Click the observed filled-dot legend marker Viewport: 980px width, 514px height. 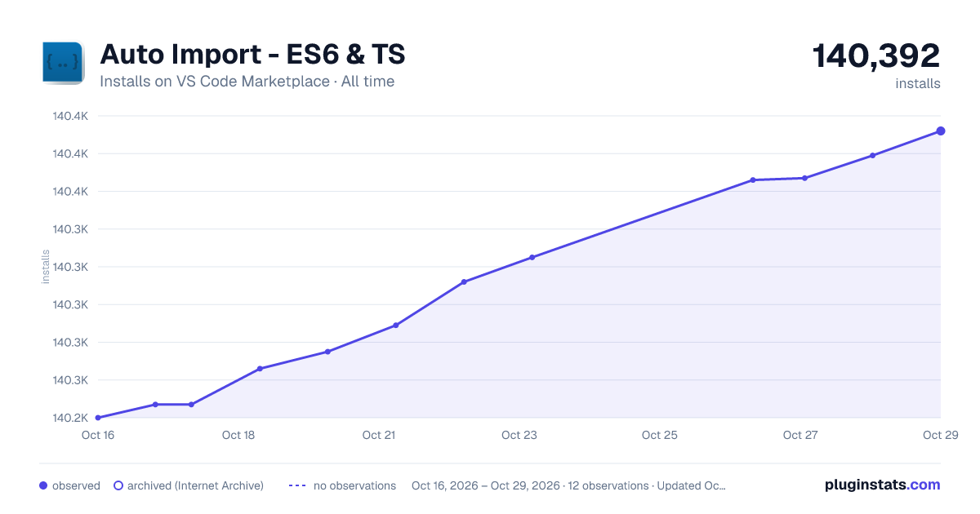click(x=43, y=485)
